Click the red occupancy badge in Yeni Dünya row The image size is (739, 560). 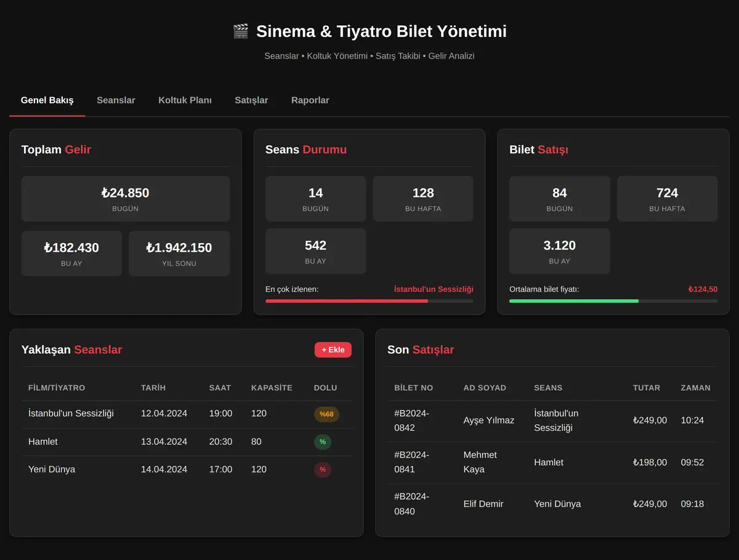click(323, 470)
